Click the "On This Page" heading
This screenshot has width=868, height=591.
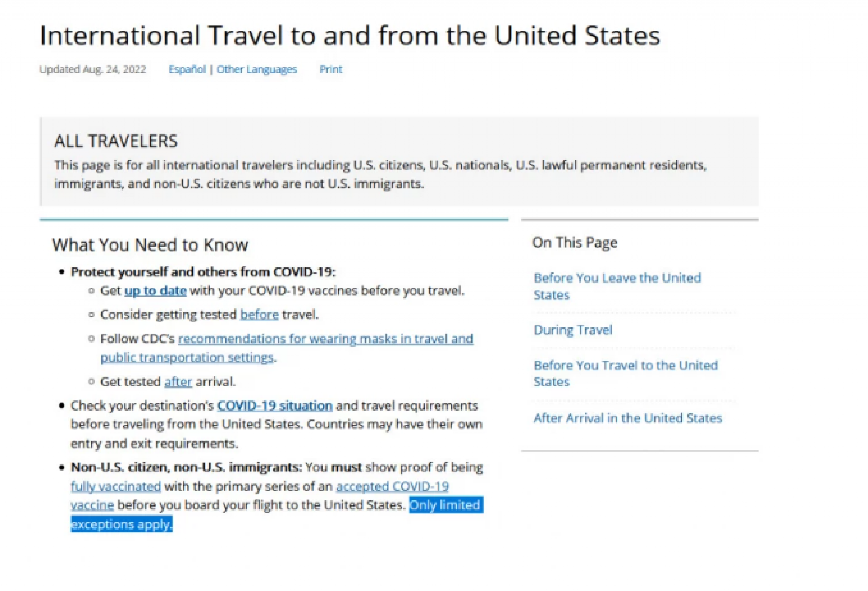point(574,242)
